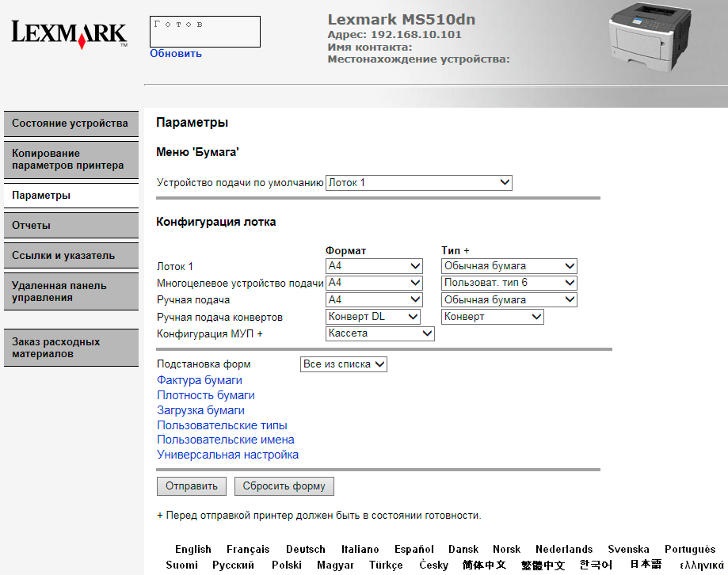Click the 'Формат' column header
The height and width of the screenshot is (575, 728).
point(346,250)
